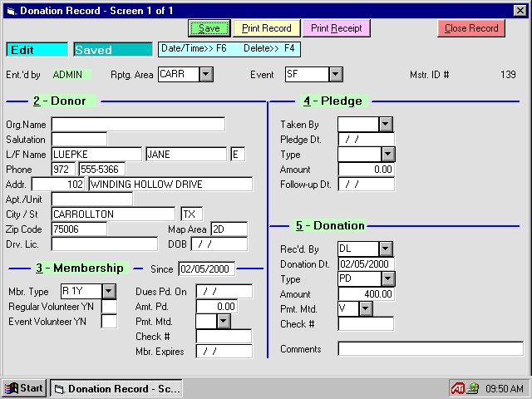This screenshot has width=532, height=399.
Task: Click the Comments input field
Action: 431,349
